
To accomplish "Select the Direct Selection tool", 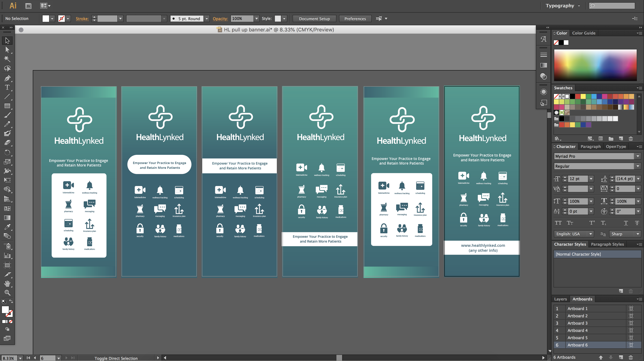I will [x=7, y=50].
